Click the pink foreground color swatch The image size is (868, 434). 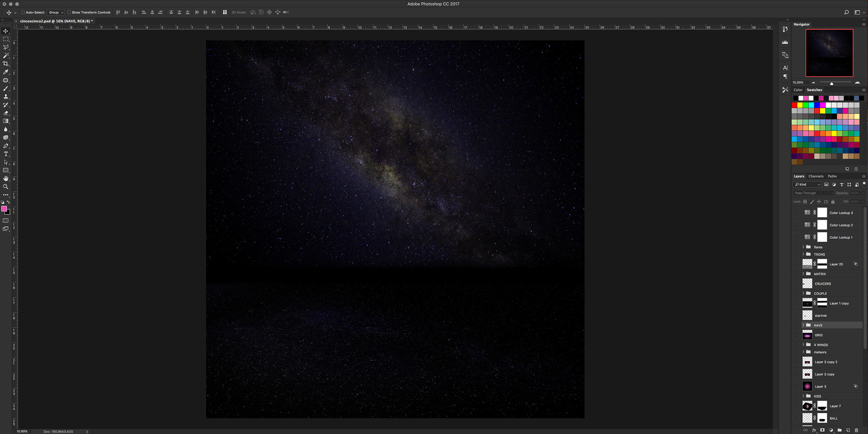4,209
